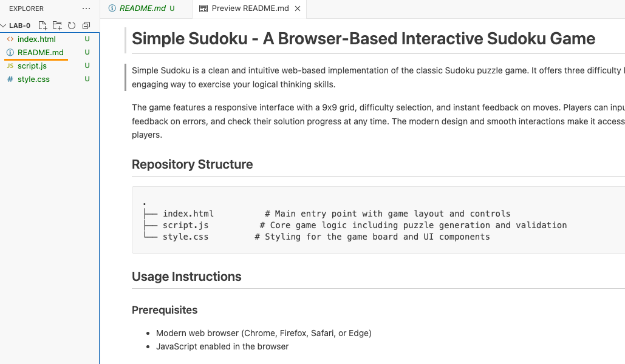Close the Preview README.md tab
Viewport: 625px width, 364px height.
pyautogui.click(x=298, y=8)
